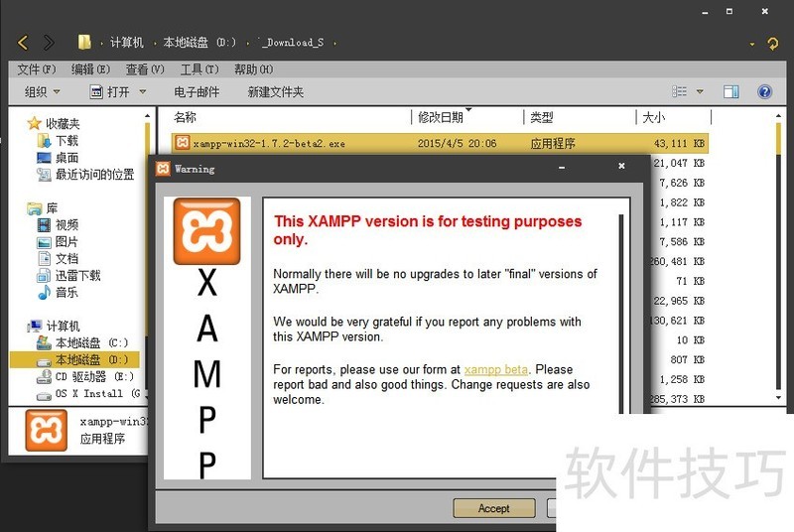794x532 pixels.
Task: Click 电子邮件 in the toolbar
Action: [197, 92]
